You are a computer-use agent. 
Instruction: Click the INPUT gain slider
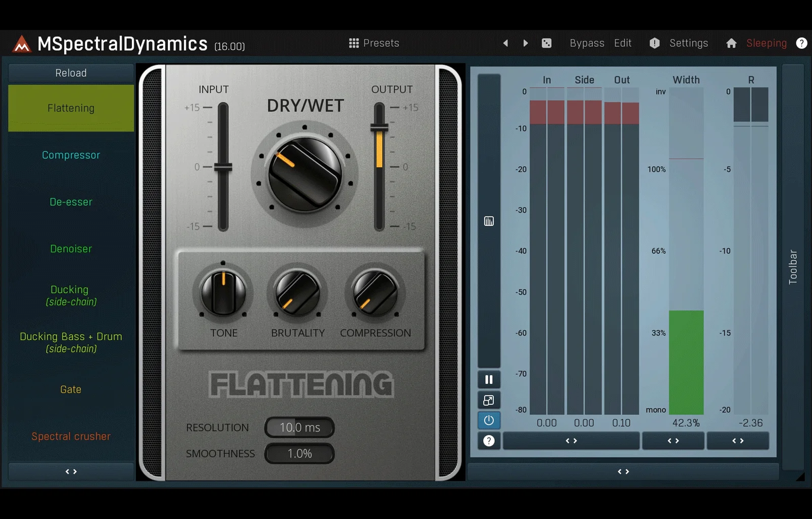(223, 167)
